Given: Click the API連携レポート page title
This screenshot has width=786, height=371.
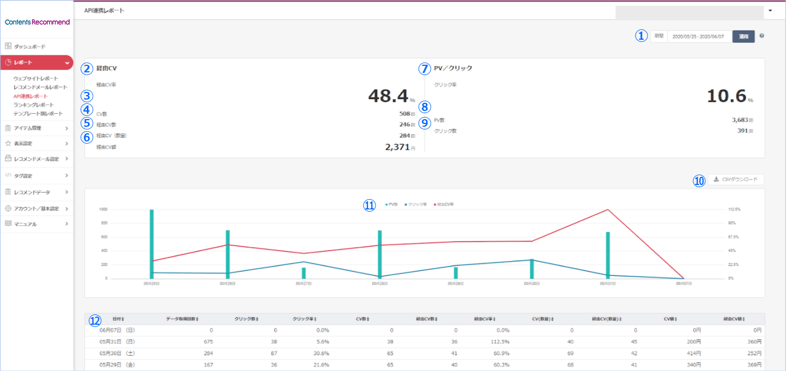Looking at the screenshot, I should 104,10.
